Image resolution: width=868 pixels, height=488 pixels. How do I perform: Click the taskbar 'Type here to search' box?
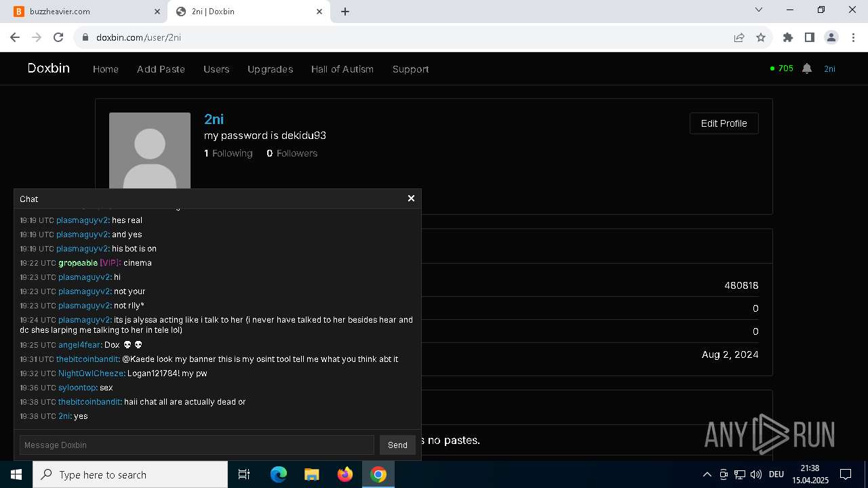[130, 474]
